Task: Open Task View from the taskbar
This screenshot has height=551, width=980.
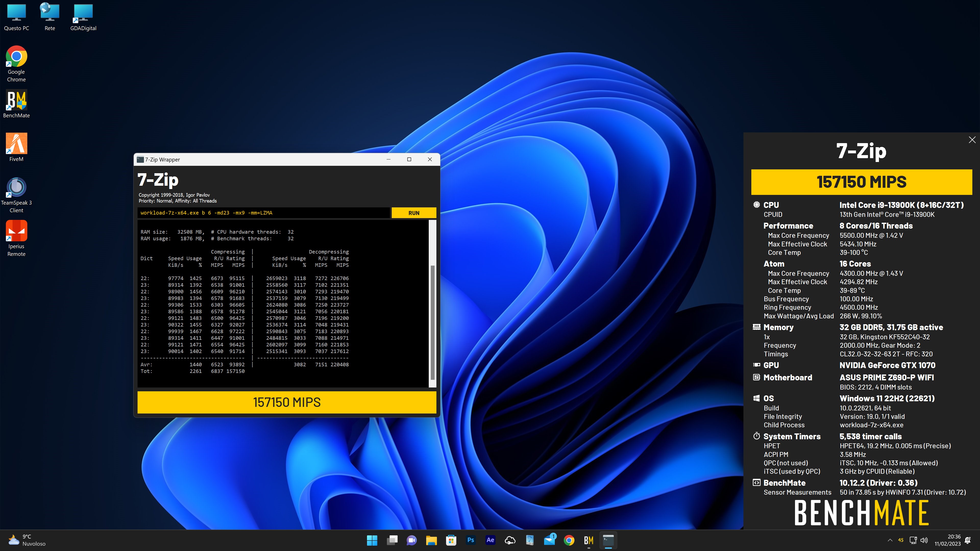Action: 392,540
